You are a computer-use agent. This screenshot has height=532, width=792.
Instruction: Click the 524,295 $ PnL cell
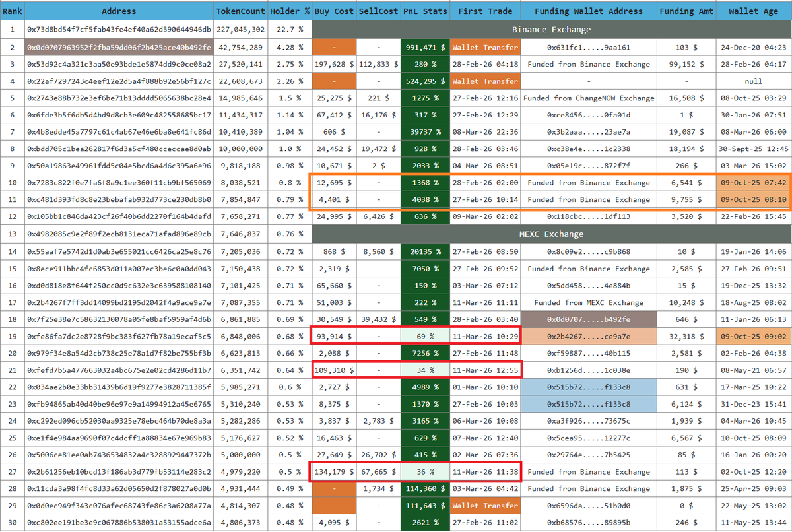point(425,81)
